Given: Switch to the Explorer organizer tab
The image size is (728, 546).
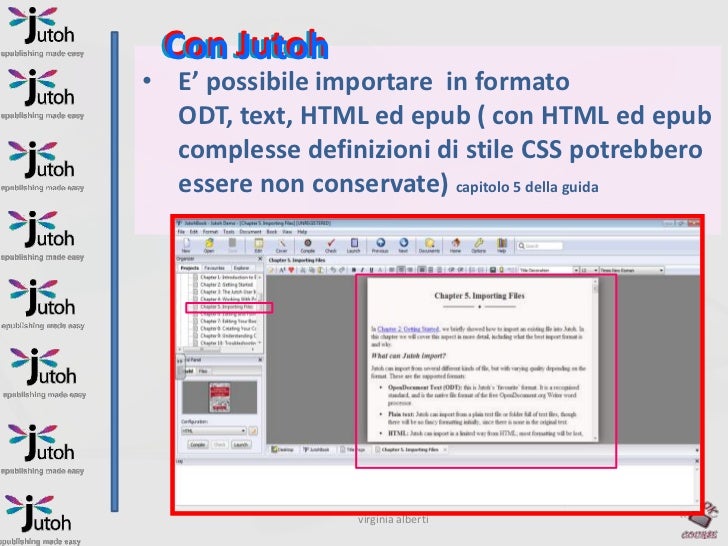Looking at the screenshot, I should (x=241, y=268).
